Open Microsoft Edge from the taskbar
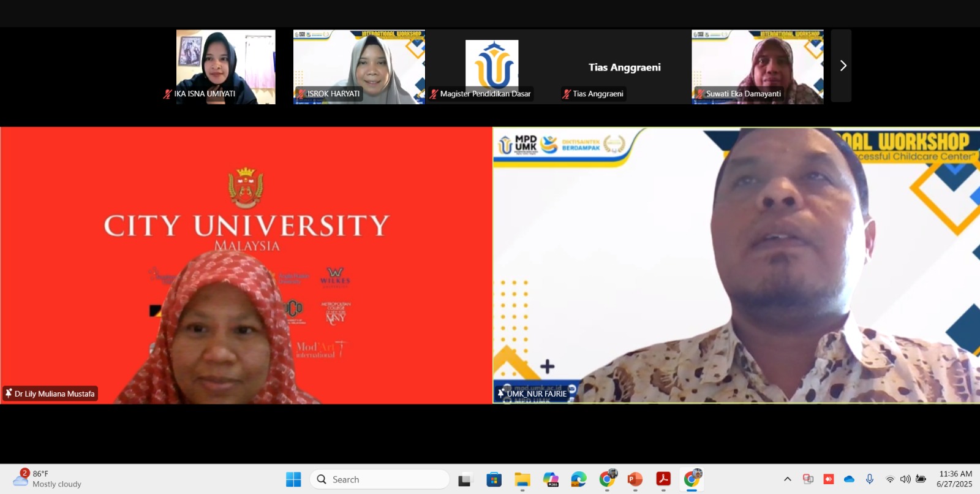The height and width of the screenshot is (494, 980). (x=579, y=479)
